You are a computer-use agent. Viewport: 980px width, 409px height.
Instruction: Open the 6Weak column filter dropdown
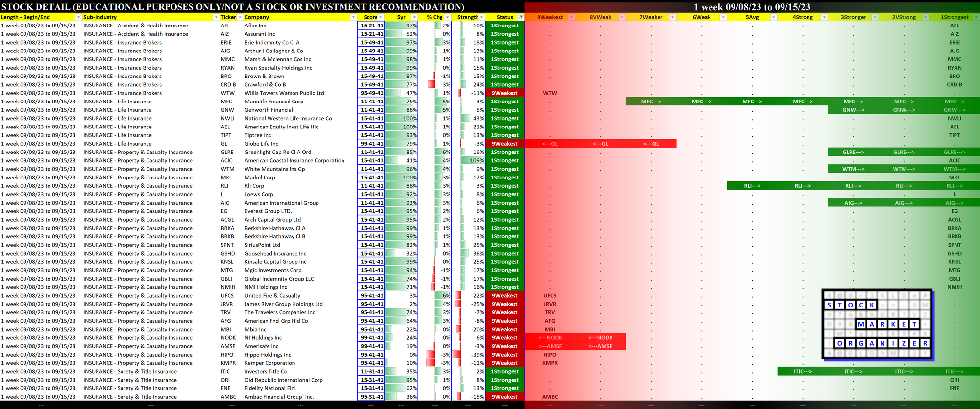(x=723, y=17)
